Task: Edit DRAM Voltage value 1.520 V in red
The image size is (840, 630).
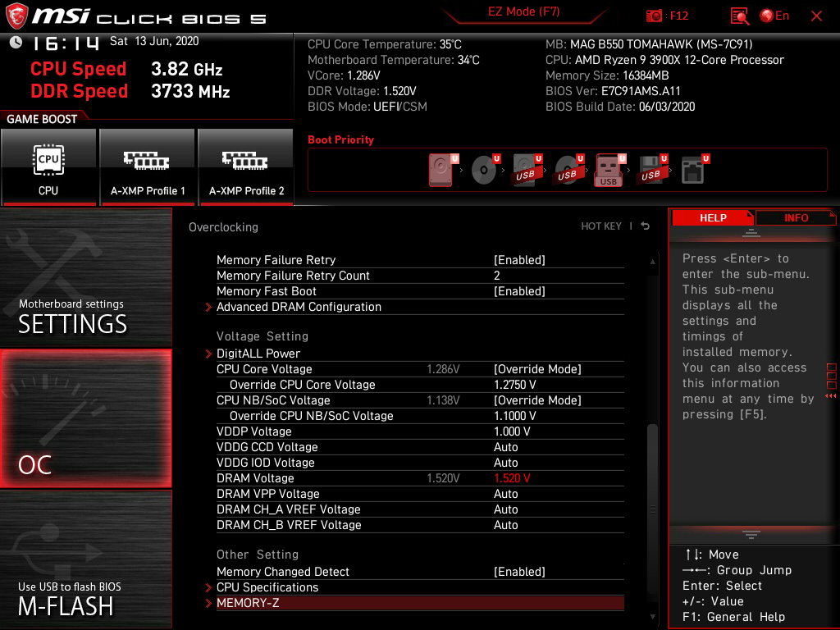Action: [512, 478]
